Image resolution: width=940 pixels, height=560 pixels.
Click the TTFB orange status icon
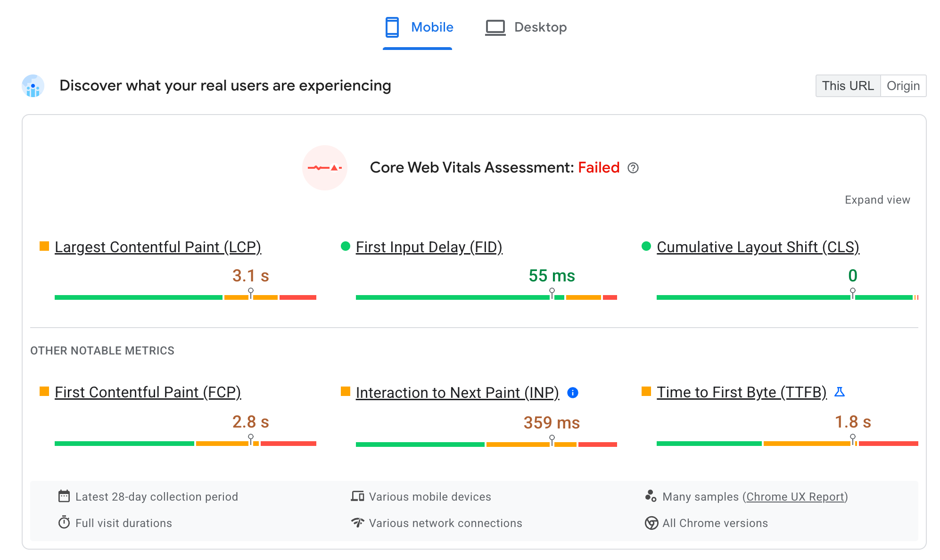pos(646,391)
